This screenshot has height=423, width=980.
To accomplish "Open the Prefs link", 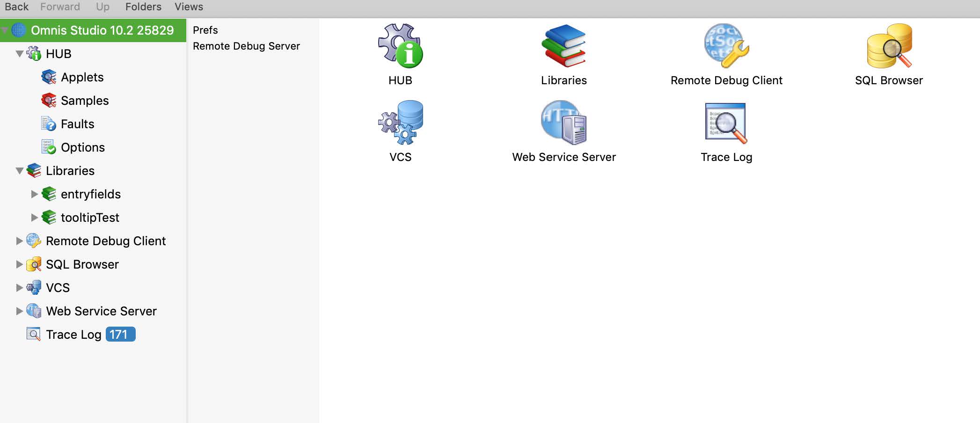I will (205, 30).
